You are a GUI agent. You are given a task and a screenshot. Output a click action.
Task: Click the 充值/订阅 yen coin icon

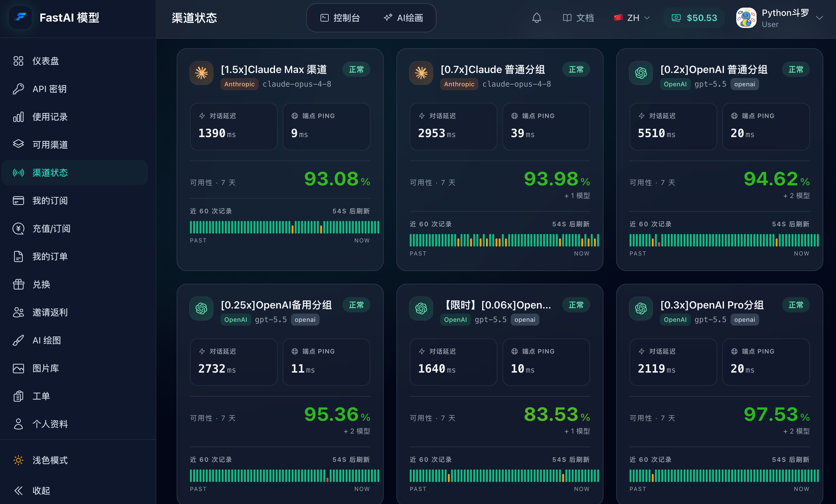(18, 229)
